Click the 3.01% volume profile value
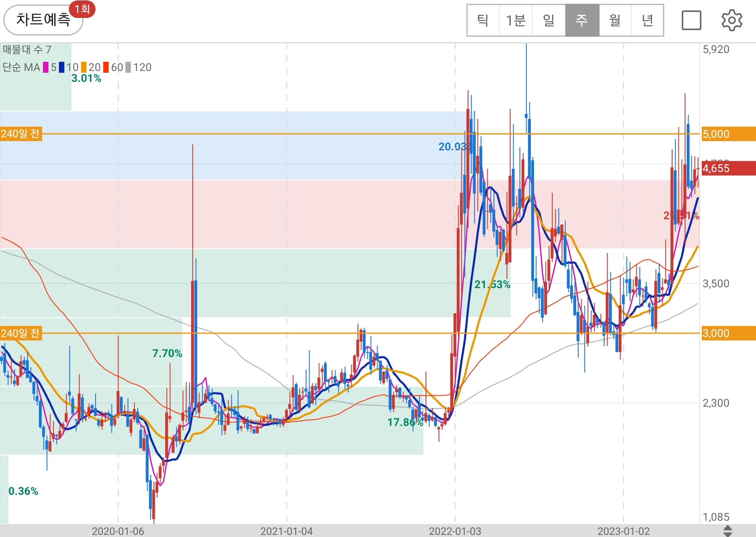The width and height of the screenshot is (756, 537). pyautogui.click(x=86, y=78)
